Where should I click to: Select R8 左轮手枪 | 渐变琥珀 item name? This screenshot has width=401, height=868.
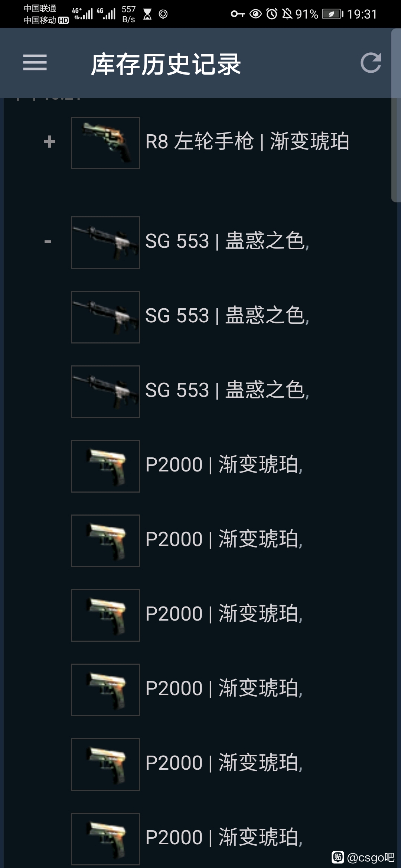pyautogui.click(x=247, y=141)
